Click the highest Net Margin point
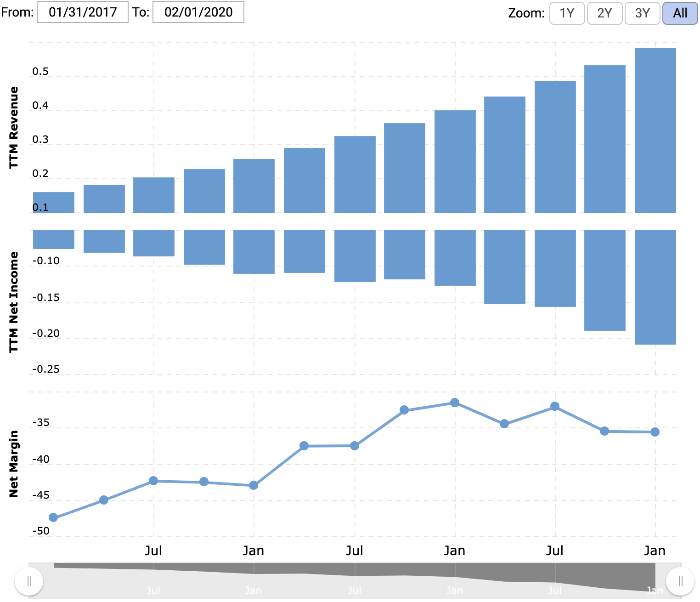 pos(455,403)
